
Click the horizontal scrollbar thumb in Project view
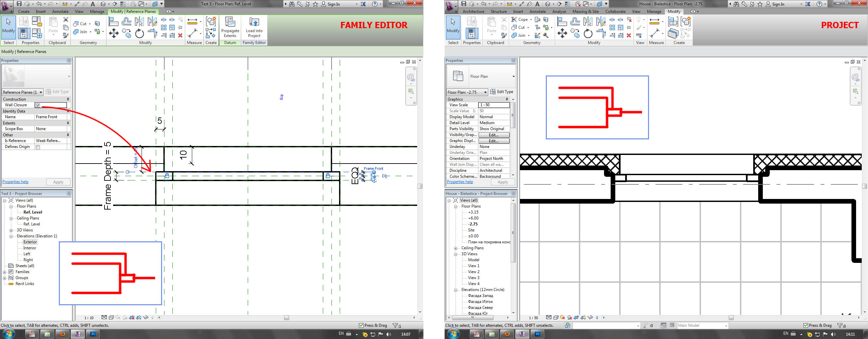731,318
